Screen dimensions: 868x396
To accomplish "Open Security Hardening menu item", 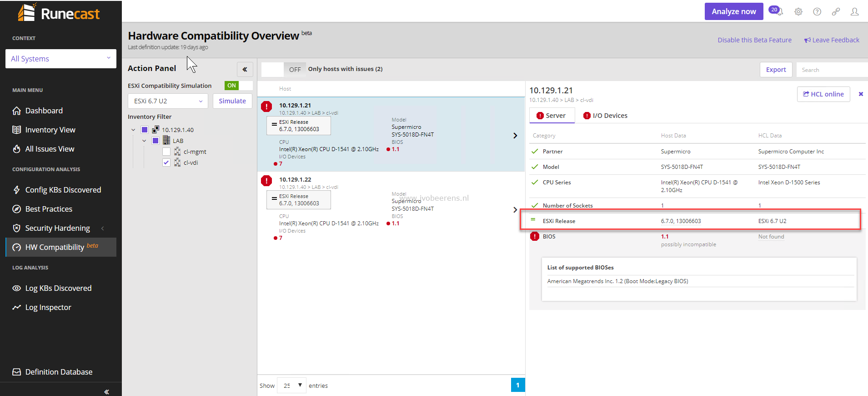I will click(x=57, y=228).
